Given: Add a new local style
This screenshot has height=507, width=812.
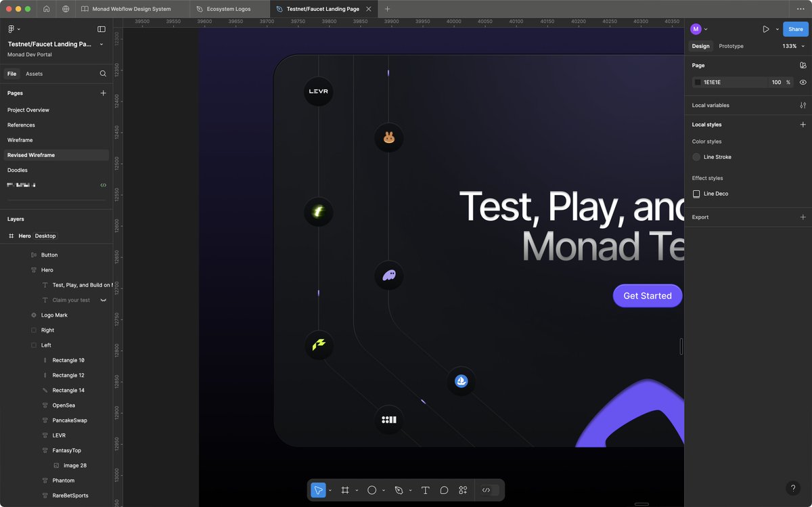Looking at the screenshot, I should click(803, 125).
